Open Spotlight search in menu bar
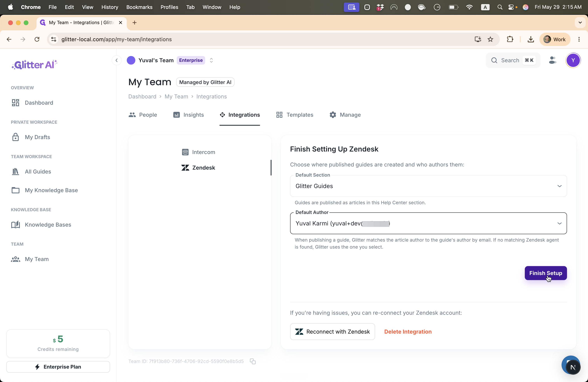 pos(500,7)
